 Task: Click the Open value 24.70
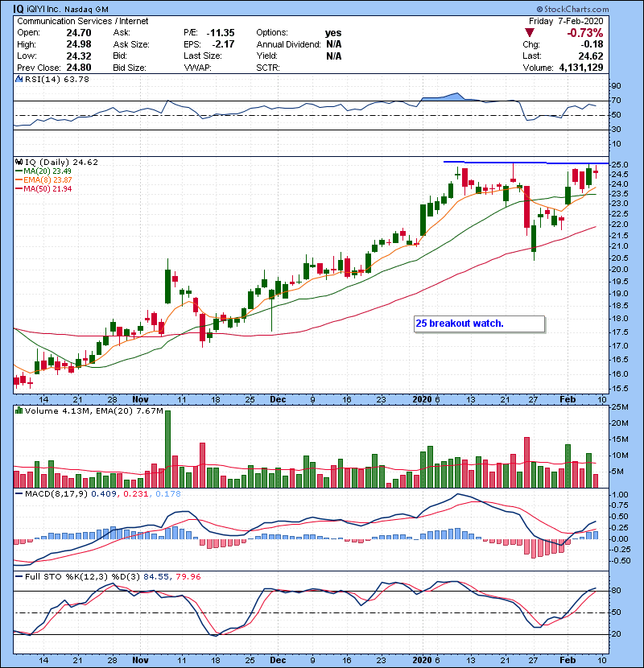pos(79,33)
